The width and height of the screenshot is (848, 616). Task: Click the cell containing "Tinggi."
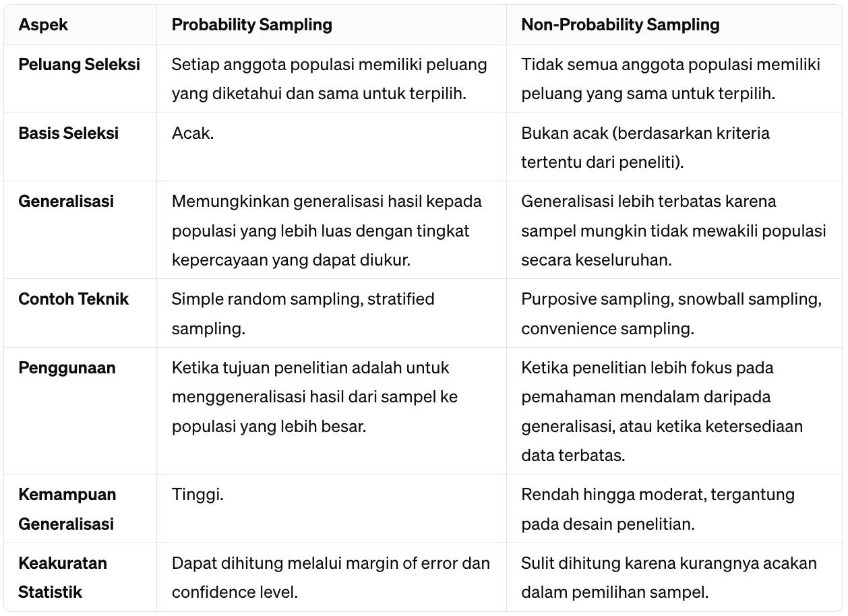tap(198, 495)
